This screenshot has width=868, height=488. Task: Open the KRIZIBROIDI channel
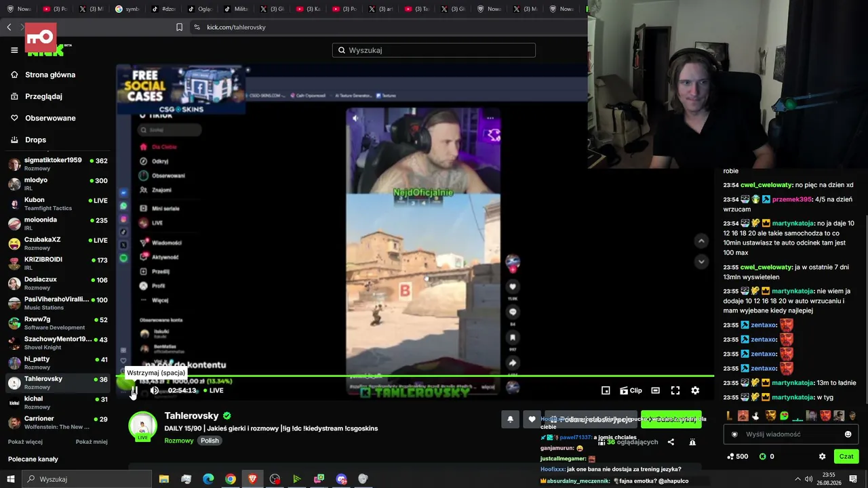coord(58,263)
